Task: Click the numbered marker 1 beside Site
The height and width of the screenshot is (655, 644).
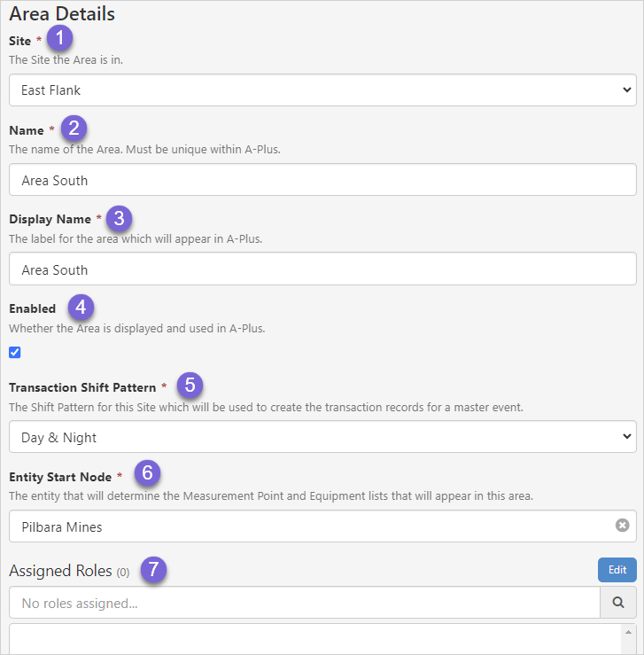Action: 59,38
